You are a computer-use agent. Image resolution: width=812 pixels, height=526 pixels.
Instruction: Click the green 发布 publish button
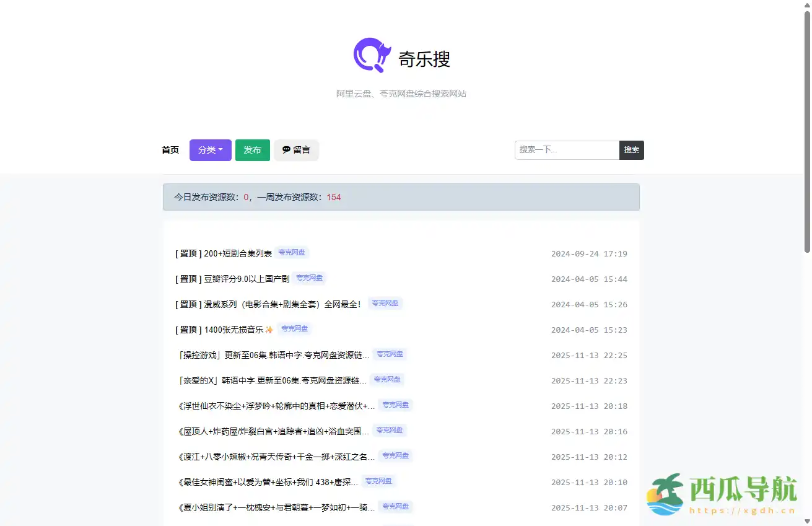pos(253,150)
